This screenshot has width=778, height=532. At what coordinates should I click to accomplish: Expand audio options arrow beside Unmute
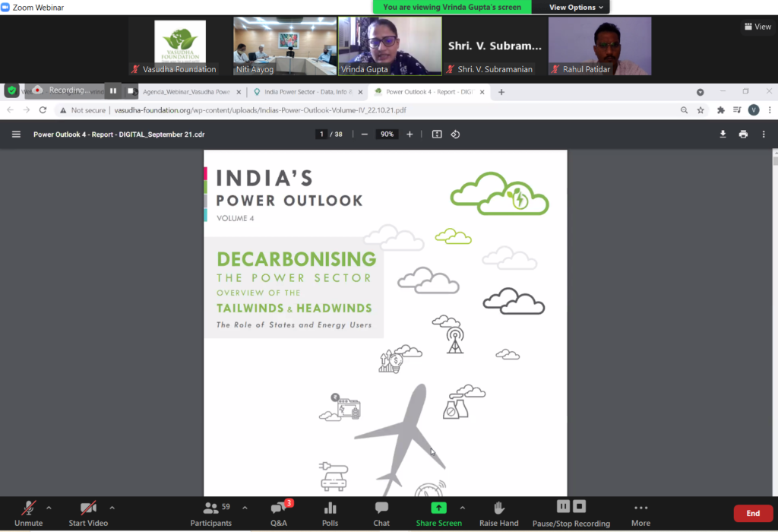(49, 508)
